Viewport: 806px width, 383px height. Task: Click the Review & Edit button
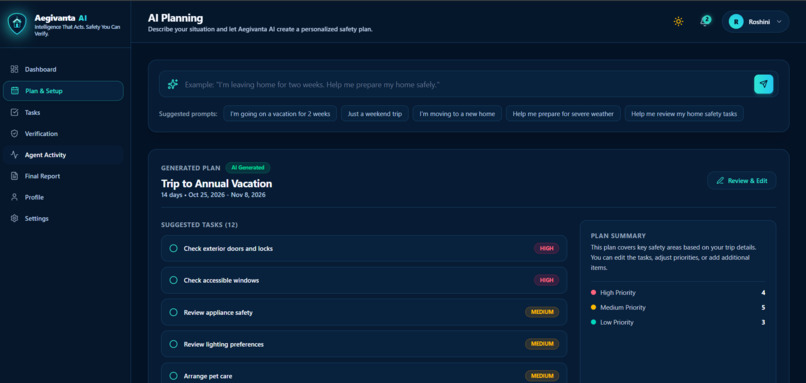pyautogui.click(x=741, y=180)
